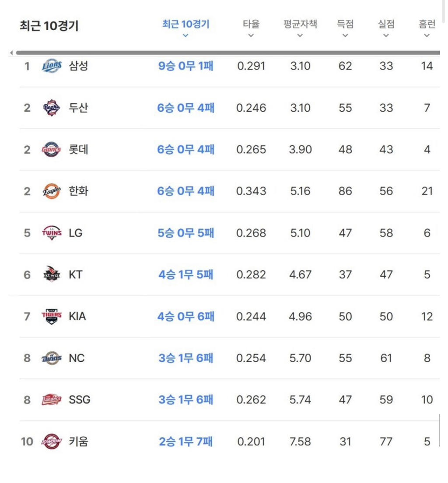
Task: Sort by 평균자책 column chevron
Action: (x=300, y=35)
